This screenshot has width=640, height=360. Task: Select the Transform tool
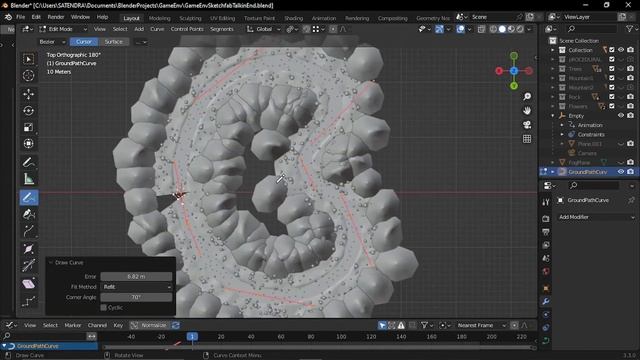[29, 144]
